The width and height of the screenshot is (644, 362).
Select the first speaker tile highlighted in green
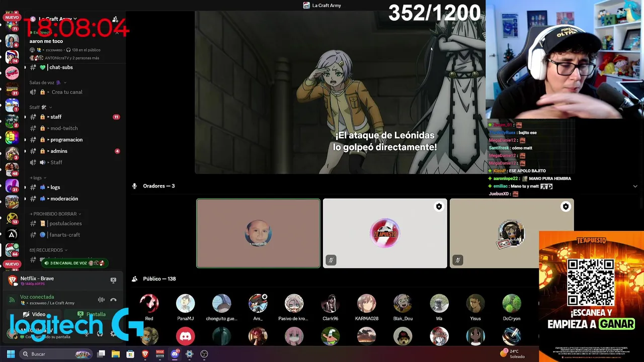click(x=258, y=233)
